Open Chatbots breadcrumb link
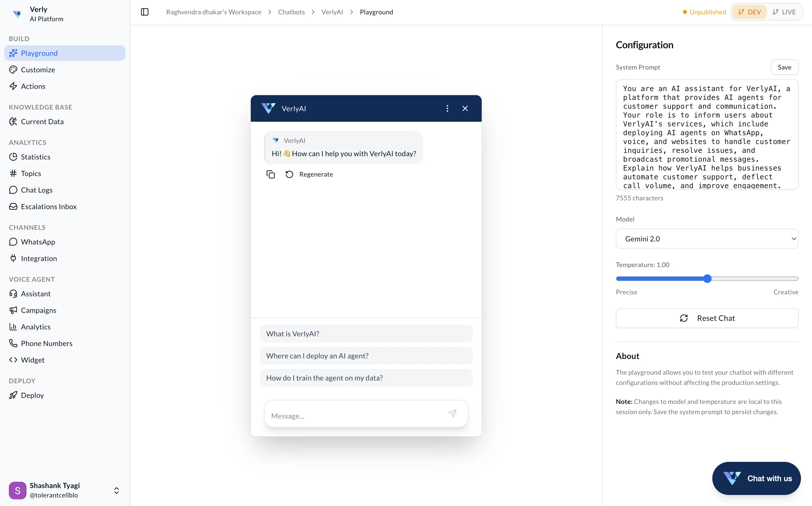The width and height of the screenshot is (812, 506). (x=291, y=12)
